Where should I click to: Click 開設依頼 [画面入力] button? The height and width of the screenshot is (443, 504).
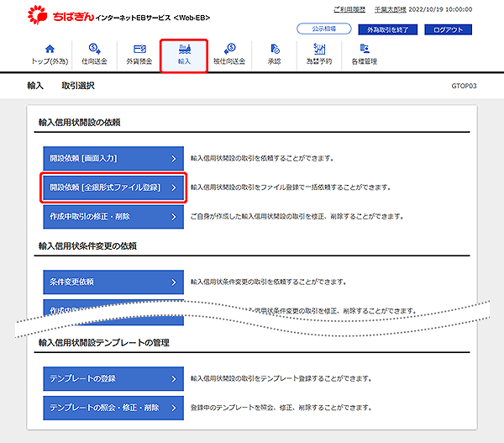[x=113, y=158]
